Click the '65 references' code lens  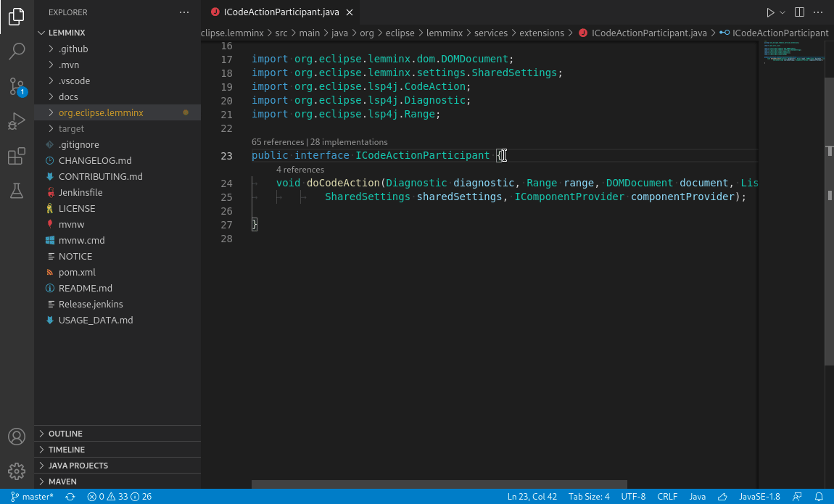click(278, 142)
